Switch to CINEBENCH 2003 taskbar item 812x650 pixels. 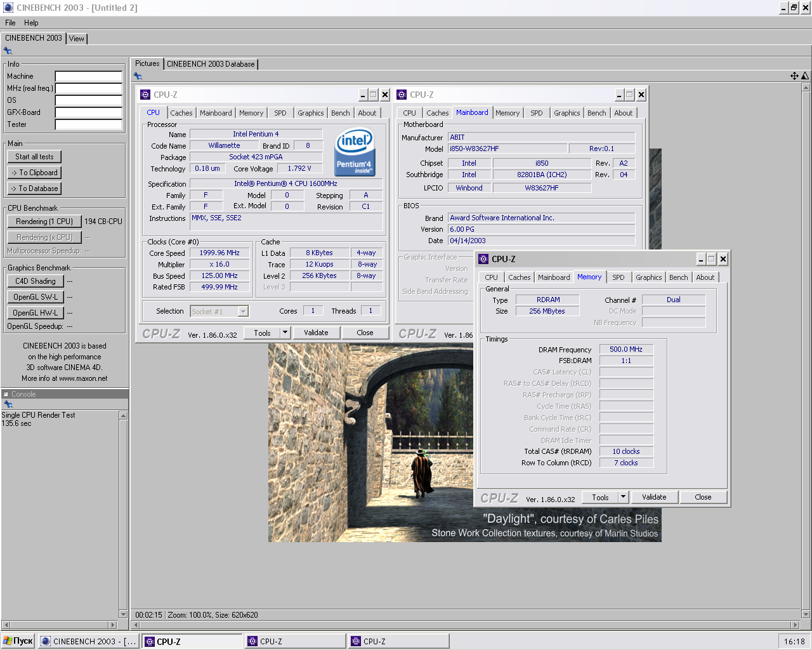click(89, 641)
